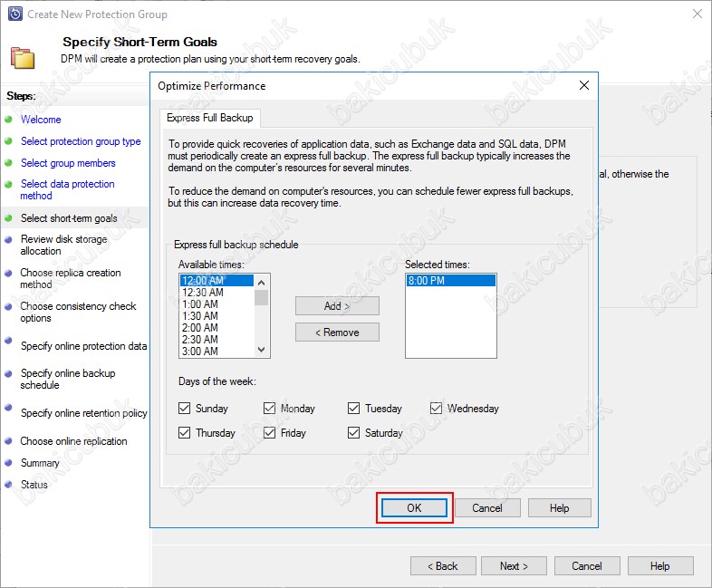The image size is (712, 588).
Task: Click Cancel in Optimize Performance dialog
Action: 487,507
